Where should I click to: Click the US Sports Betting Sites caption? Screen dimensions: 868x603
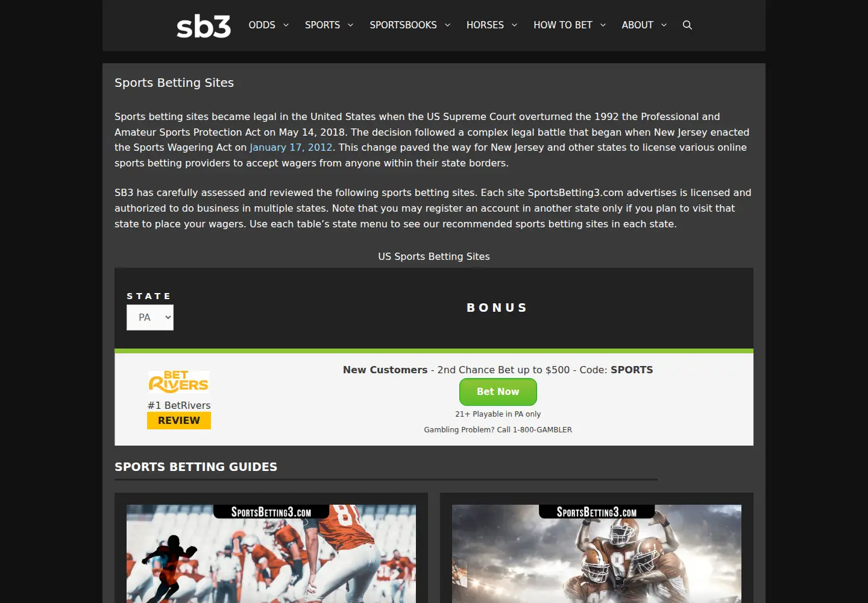434,256
